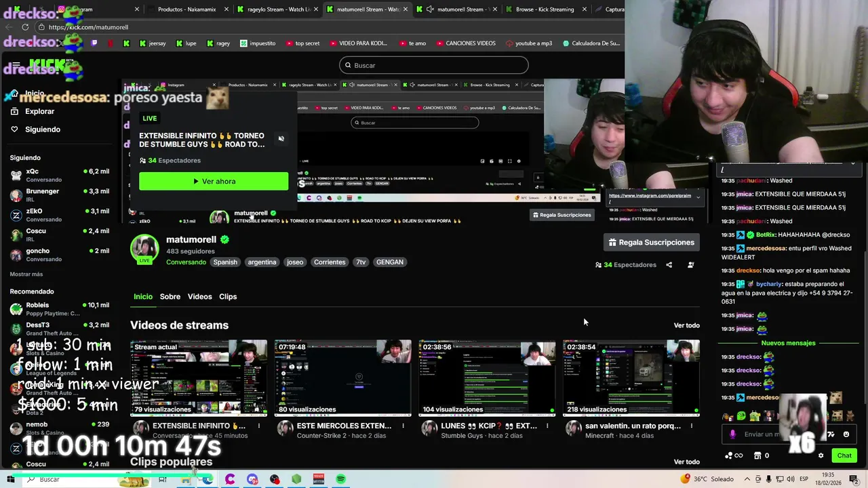
Task: Focus the Buscar search field on Kick
Action: [434, 65]
